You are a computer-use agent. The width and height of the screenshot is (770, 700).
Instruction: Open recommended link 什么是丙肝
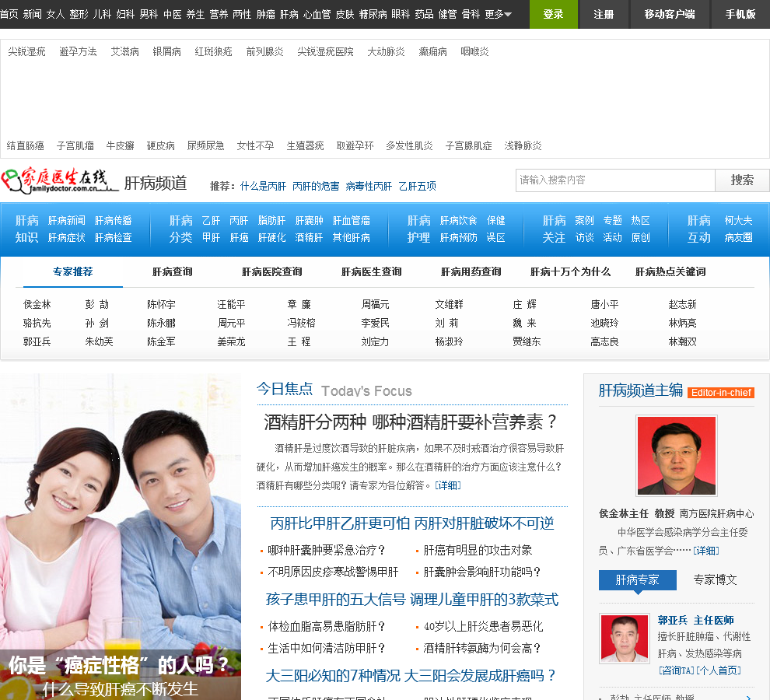point(263,186)
